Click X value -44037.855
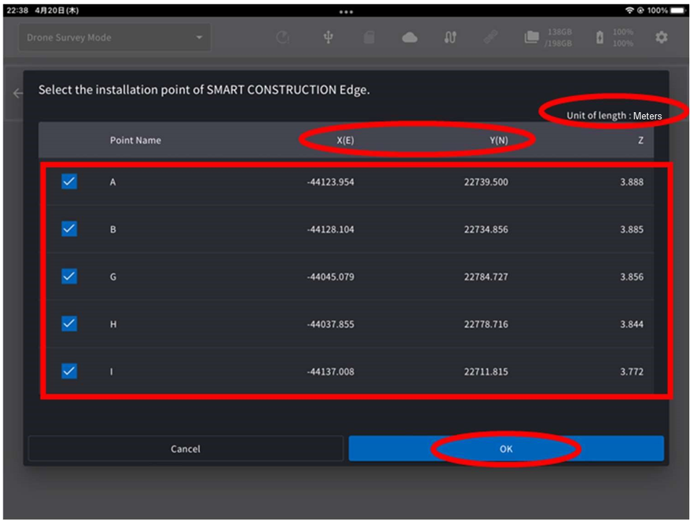Image resolution: width=691 pixels, height=521 pixels. (331, 324)
